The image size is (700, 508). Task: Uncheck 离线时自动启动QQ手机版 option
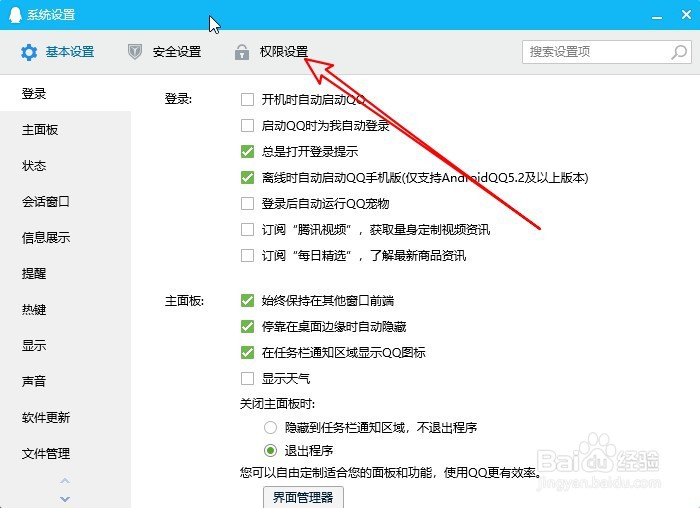247,177
